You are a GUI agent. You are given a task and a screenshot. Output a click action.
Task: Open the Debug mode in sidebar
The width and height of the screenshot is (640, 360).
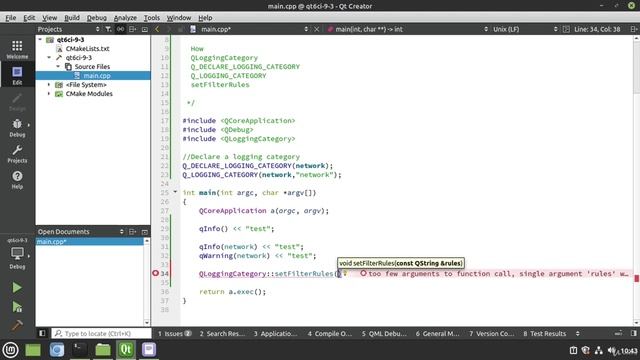tap(17, 127)
